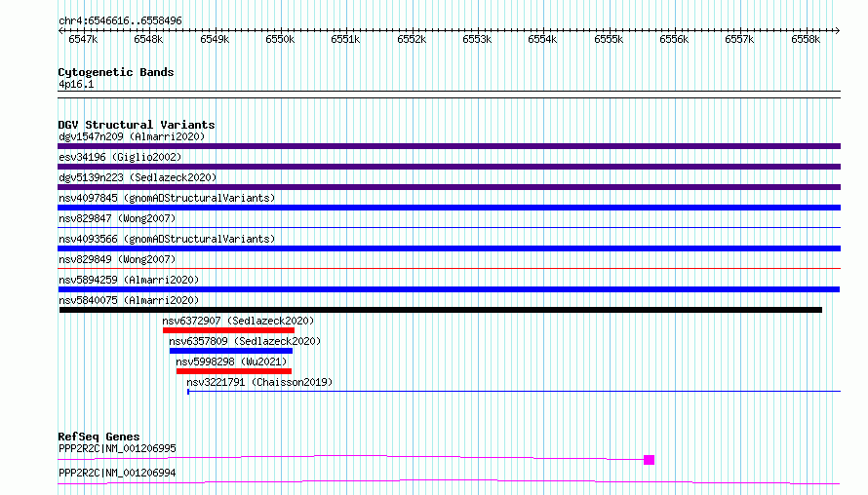Click the 6552k ruler position
The image size is (868, 495).
pyautogui.click(x=412, y=39)
